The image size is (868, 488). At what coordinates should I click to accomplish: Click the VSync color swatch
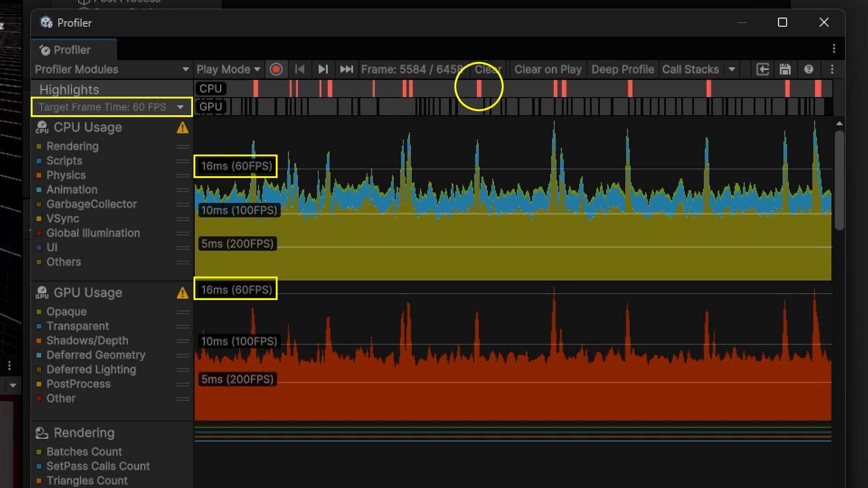point(39,219)
